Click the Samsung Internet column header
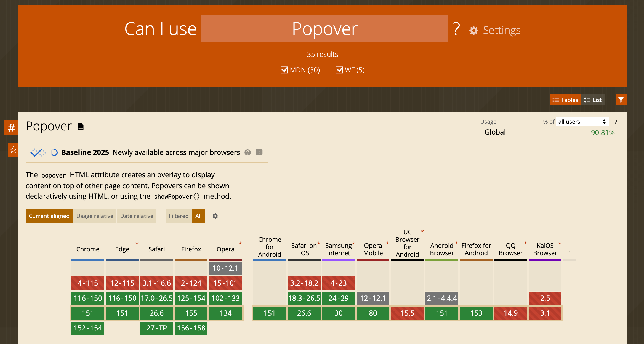Screen dimensions: 644x344 click(x=339, y=249)
